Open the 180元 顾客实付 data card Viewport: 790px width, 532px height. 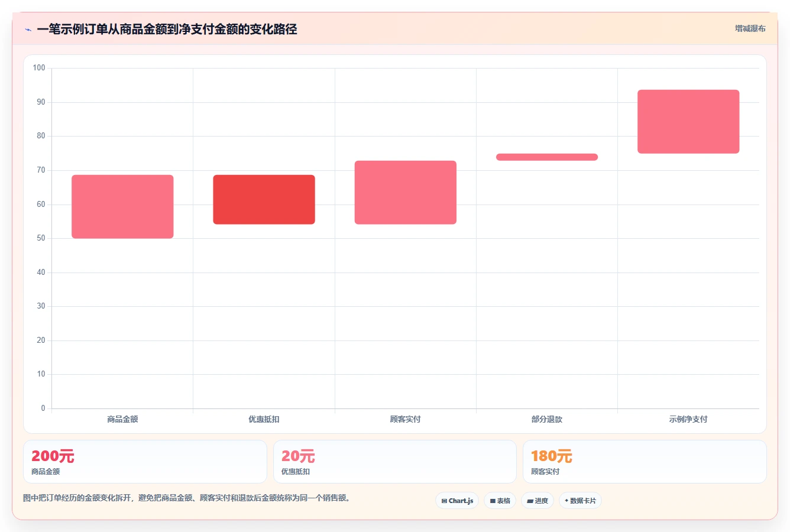645,462
